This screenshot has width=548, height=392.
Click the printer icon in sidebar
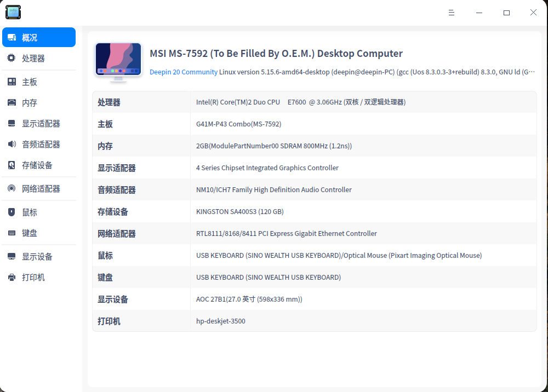(12, 277)
